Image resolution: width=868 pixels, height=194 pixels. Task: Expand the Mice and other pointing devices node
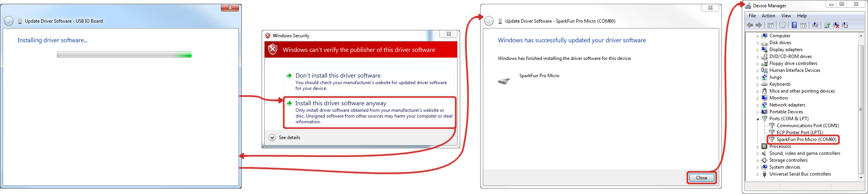click(758, 91)
